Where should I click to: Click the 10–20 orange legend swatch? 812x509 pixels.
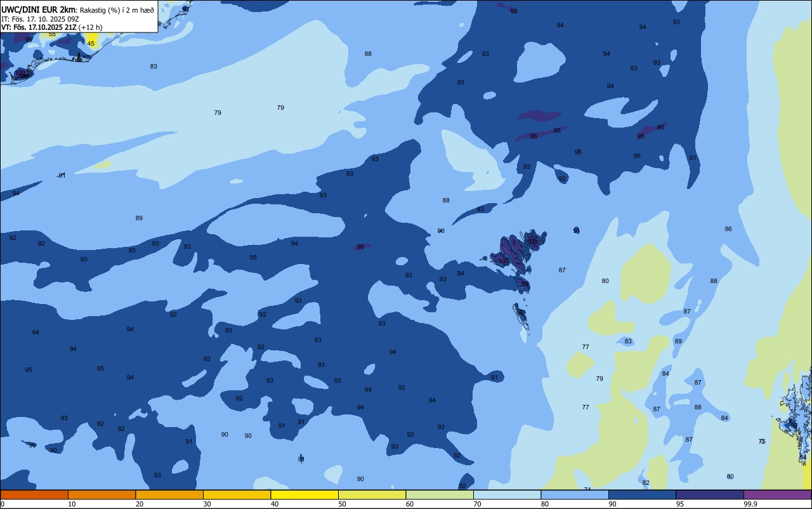click(x=101, y=494)
